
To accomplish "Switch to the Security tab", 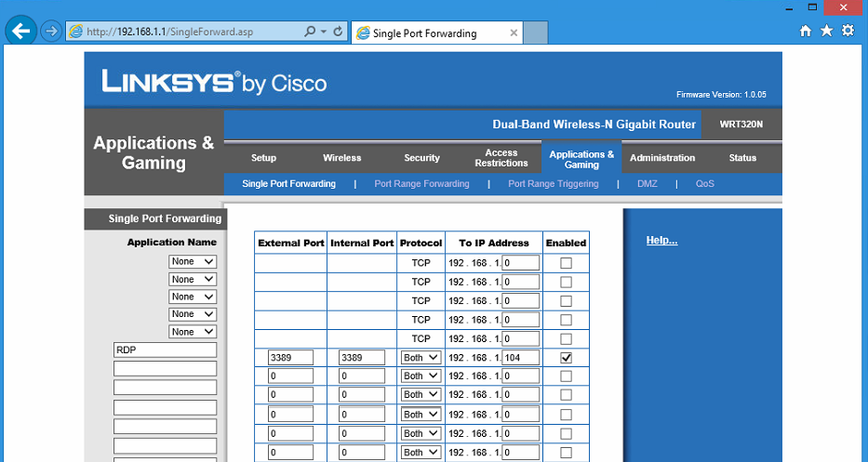I will coord(421,158).
